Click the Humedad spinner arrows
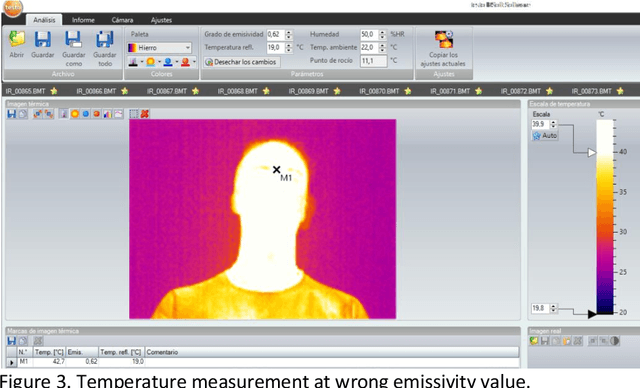Viewport: 640px width, 388px height. click(382, 35)
